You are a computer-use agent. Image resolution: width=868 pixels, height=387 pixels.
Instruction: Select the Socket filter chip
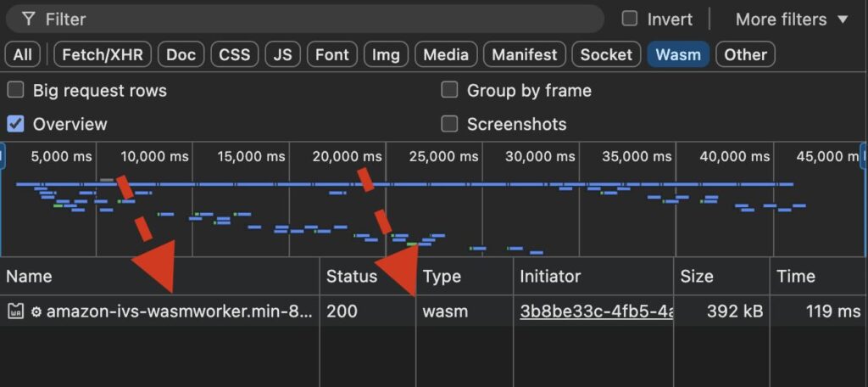[x=606, y=54]
